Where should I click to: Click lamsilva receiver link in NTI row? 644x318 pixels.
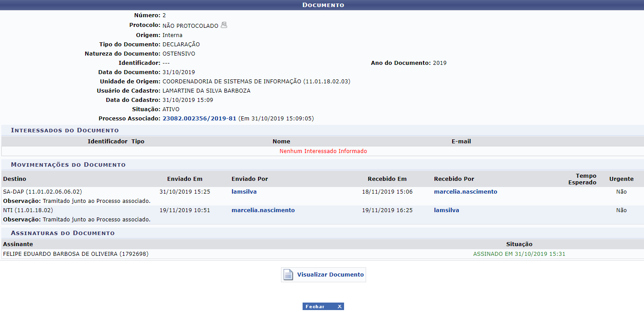446,210
